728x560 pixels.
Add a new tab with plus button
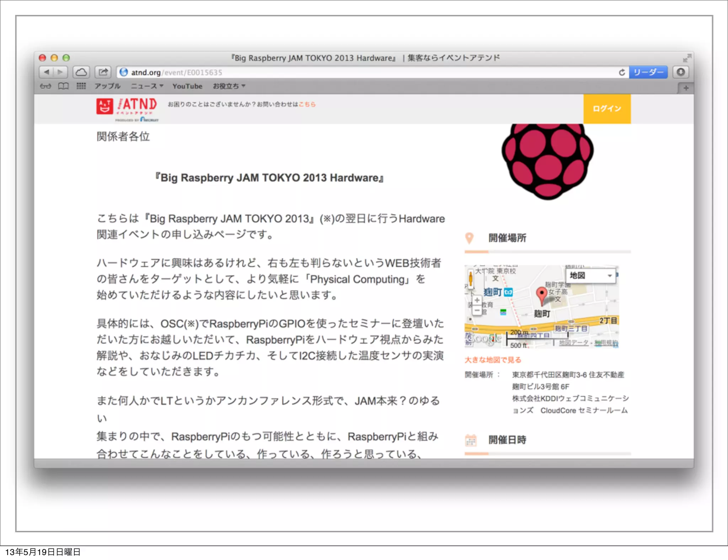686,88
